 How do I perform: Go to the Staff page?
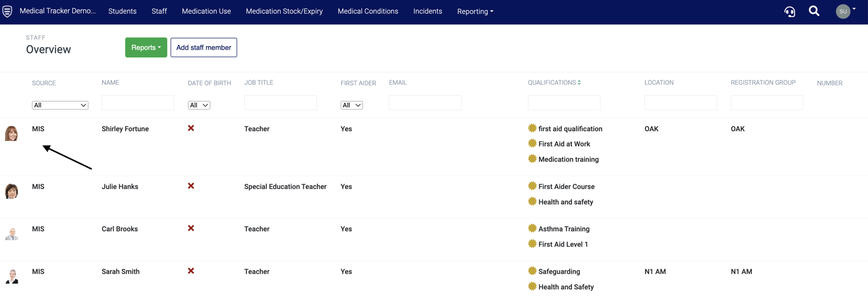[x=159, y=11]
